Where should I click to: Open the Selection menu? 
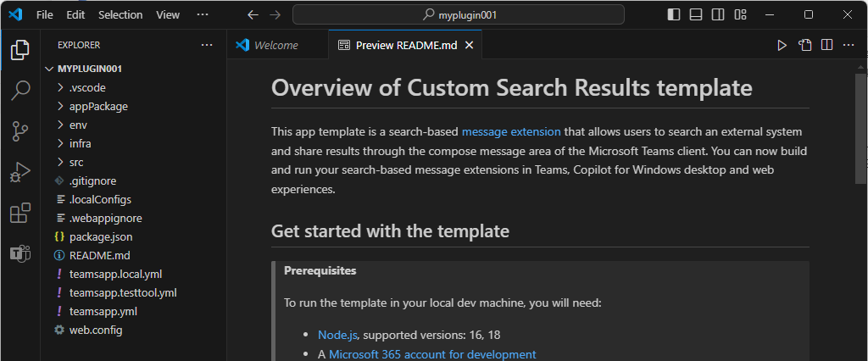pyautogui.click(x=120, y=15)
